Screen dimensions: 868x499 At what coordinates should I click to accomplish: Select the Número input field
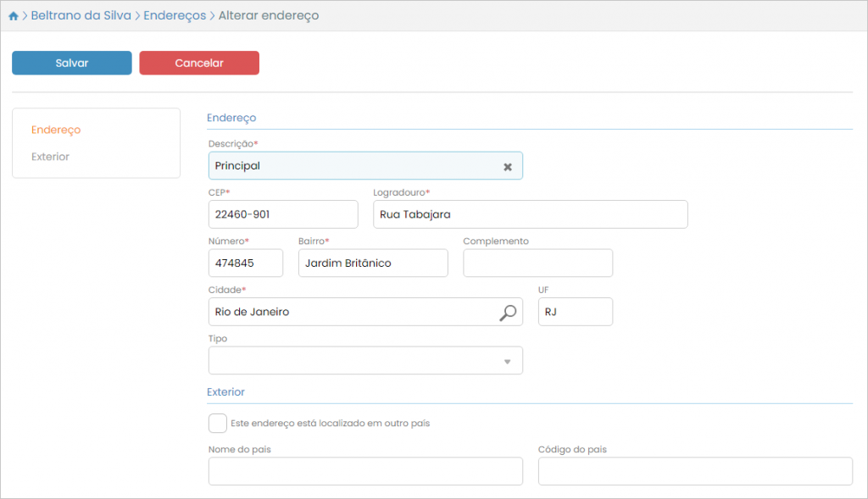[x=245, y=263]
